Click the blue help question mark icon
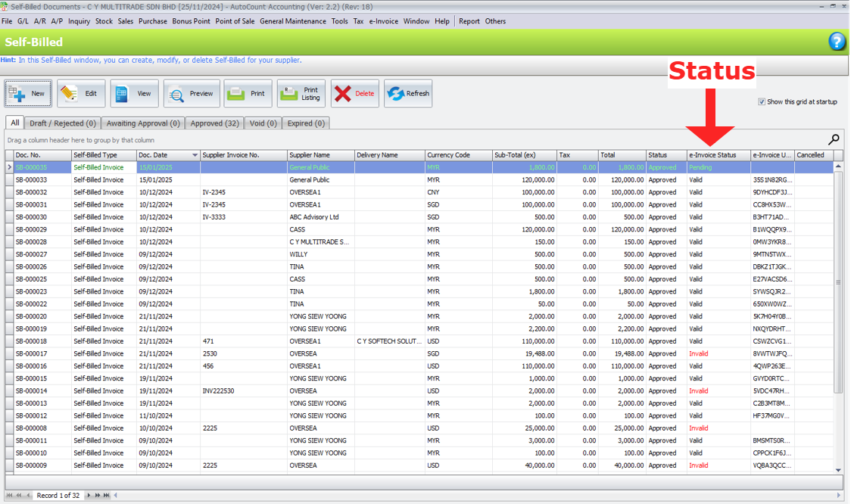This screenshot has height=504, width=854. 837,42
